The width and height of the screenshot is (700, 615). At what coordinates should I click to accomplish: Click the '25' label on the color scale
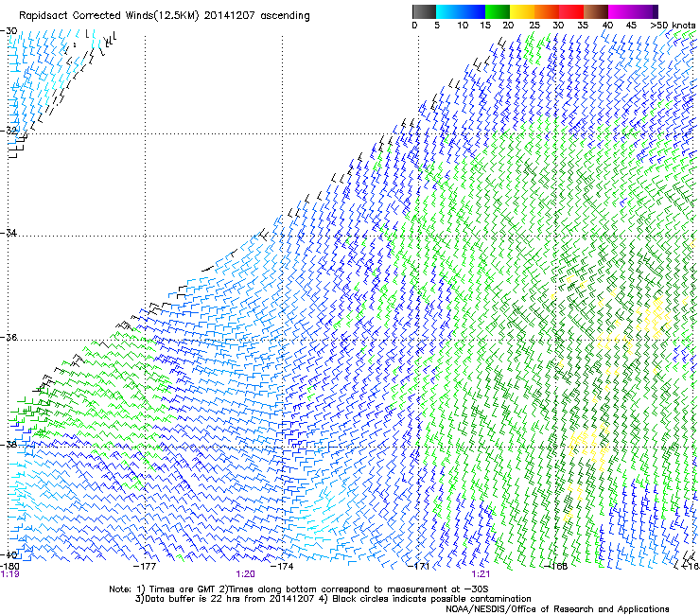(534, 26)
